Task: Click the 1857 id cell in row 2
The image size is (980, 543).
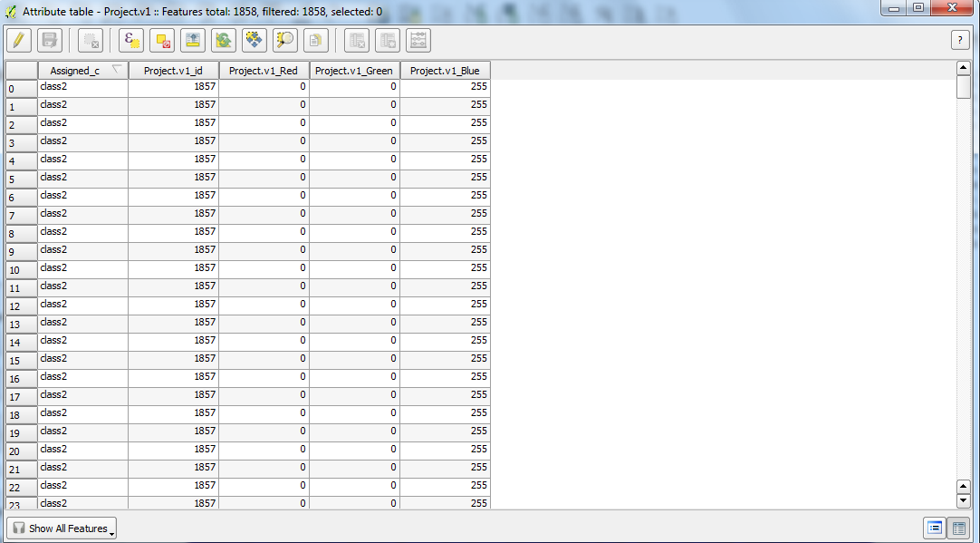Action: [174, 125]
